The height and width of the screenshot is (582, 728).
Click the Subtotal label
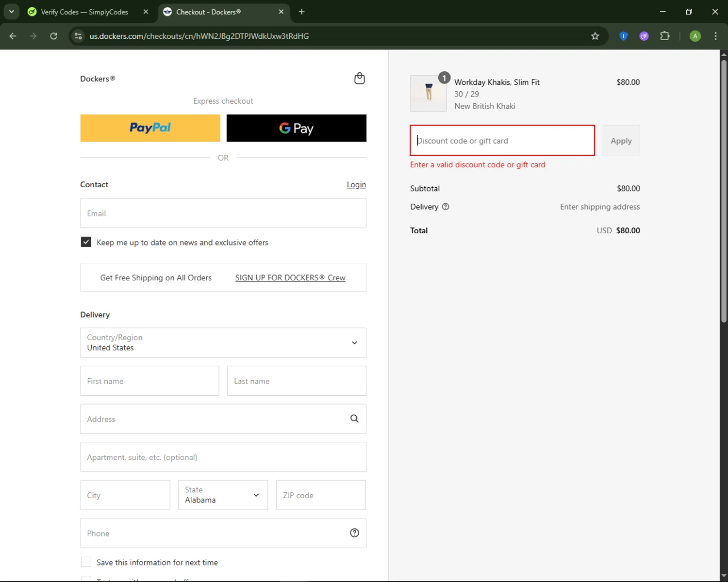click(425, 188)
